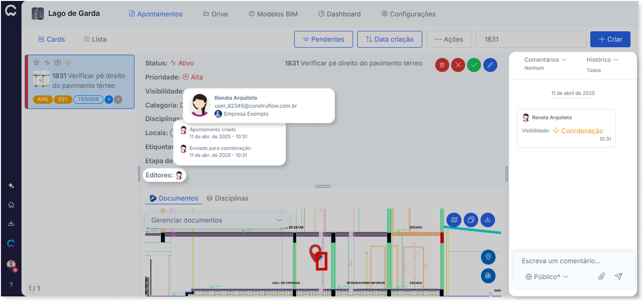
Task: Click the high priority arrow icon on card
Action: coord(58,63)
